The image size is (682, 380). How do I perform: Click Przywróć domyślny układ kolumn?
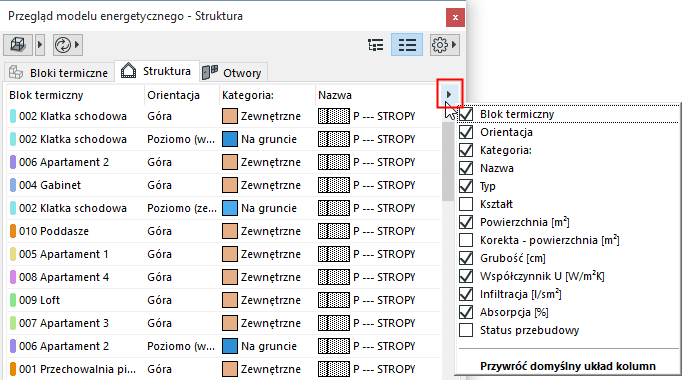[x=568, y=366]
